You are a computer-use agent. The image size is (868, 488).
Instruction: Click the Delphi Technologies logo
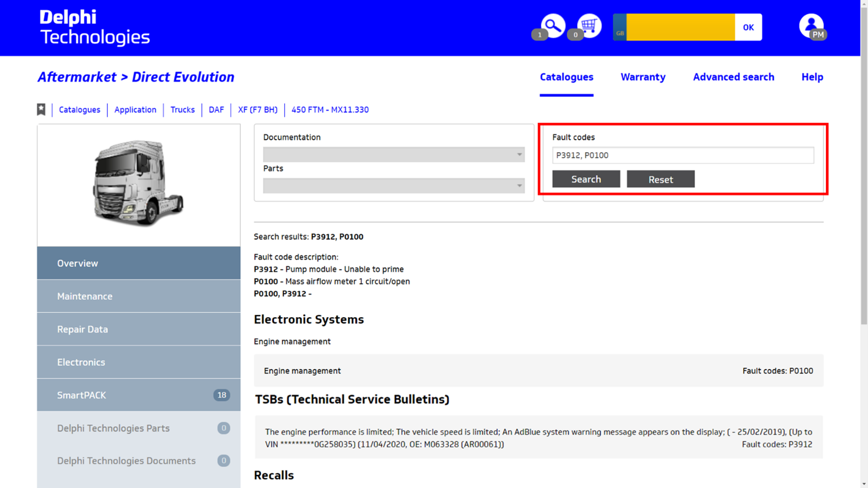pyautogui.click(x=94, y=27)
